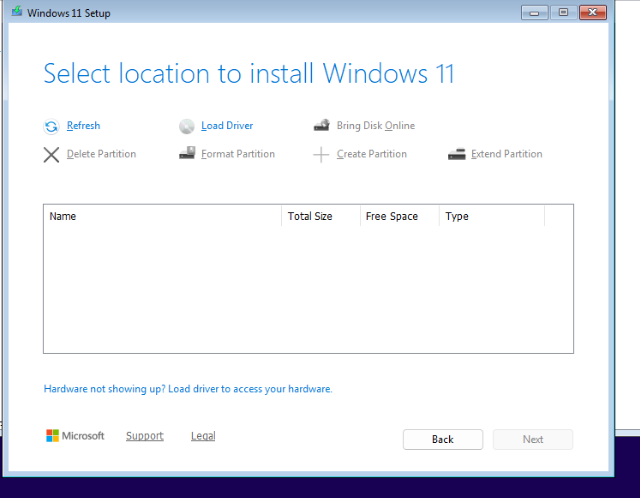Viewport: 640px width, 498px height.
Task: Open the Support link
Action: click(144, 436)
